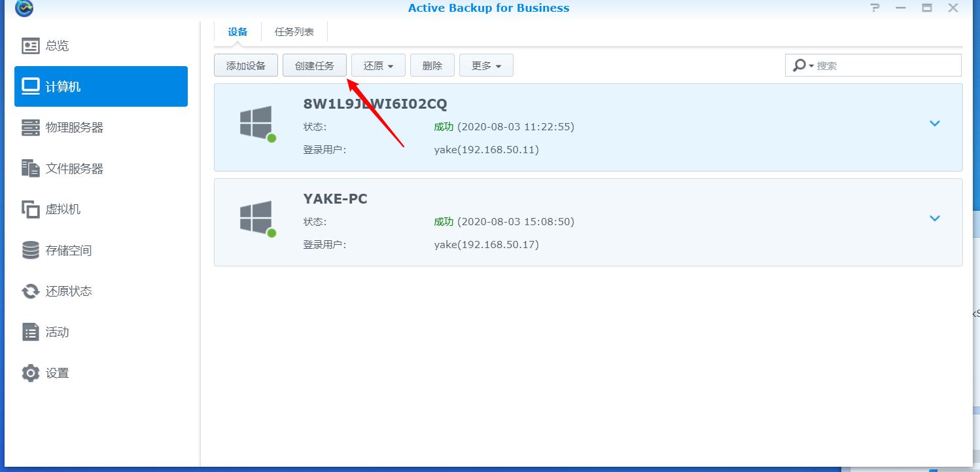The image size is (980, 472).
Task: Click login user yake(192.168.50.11)
Action: [x=486, y=150]
